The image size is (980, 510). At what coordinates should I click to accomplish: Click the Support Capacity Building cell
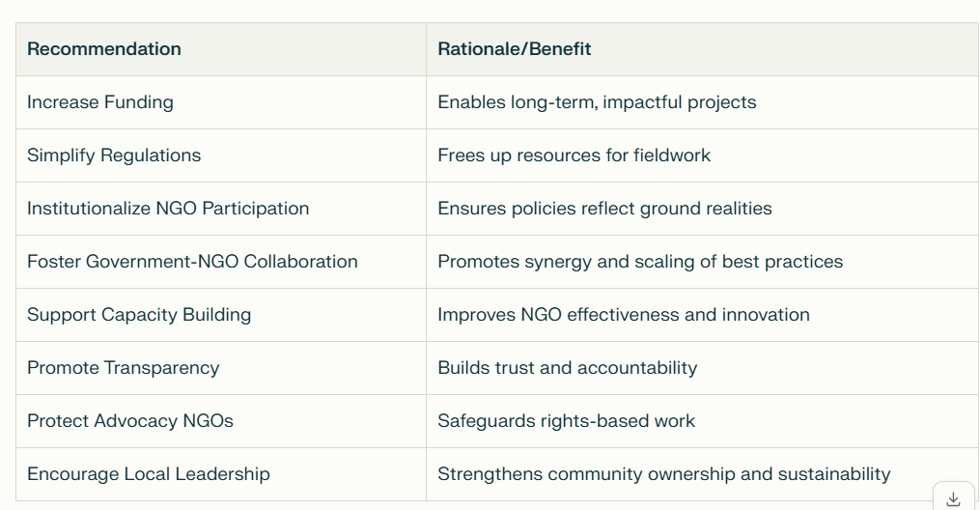pos(221,315)
